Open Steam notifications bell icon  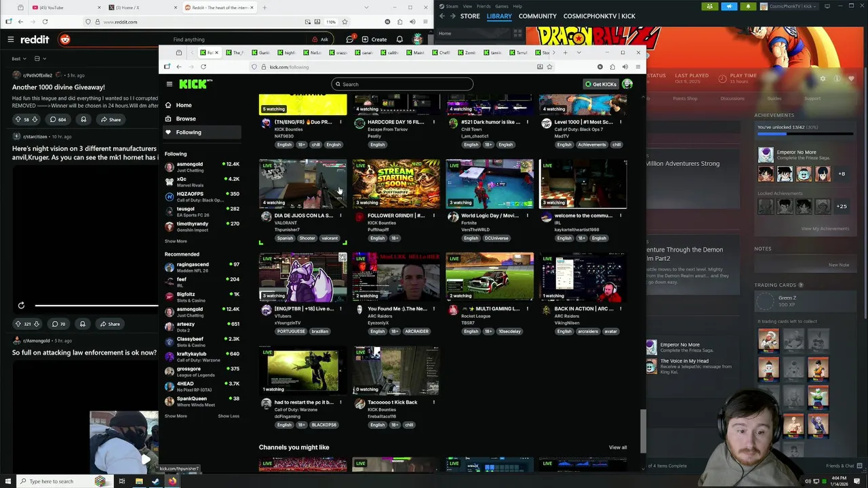coord(749,6)
